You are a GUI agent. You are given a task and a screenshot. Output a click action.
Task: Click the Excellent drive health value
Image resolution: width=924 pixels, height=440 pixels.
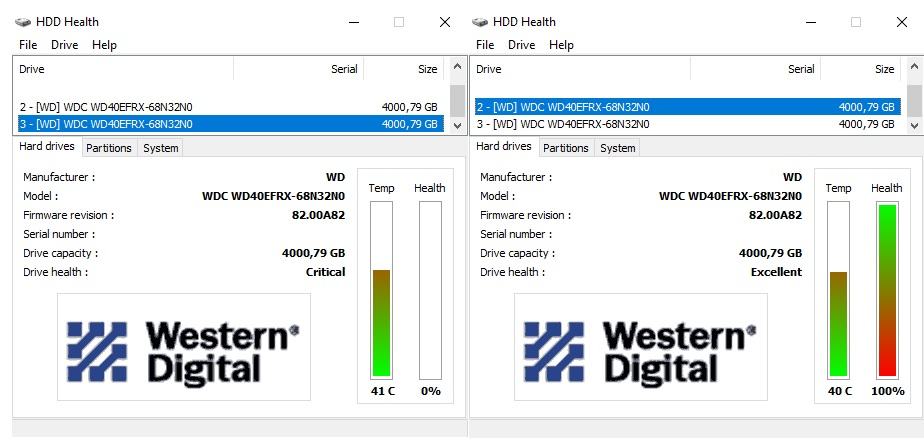click(776, 272)
